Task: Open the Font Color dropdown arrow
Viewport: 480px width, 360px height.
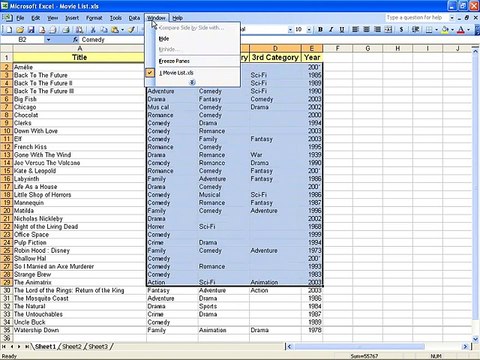Action: (468, 30)
